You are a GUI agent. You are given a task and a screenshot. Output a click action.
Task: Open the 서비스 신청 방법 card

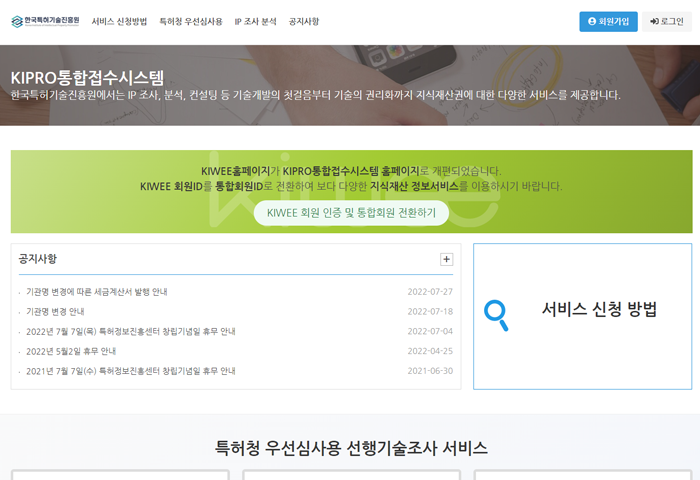pyautogui.click(x=583, y=316)
